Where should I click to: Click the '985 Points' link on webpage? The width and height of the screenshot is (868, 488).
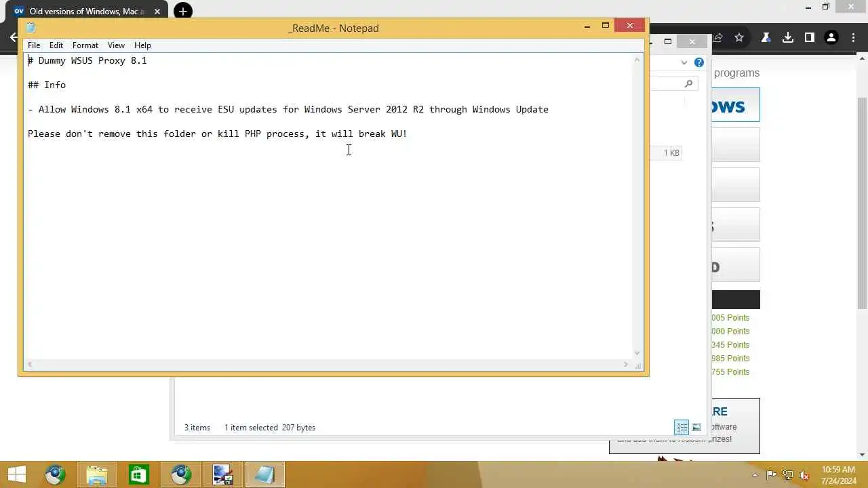click(x=730, y=359)
